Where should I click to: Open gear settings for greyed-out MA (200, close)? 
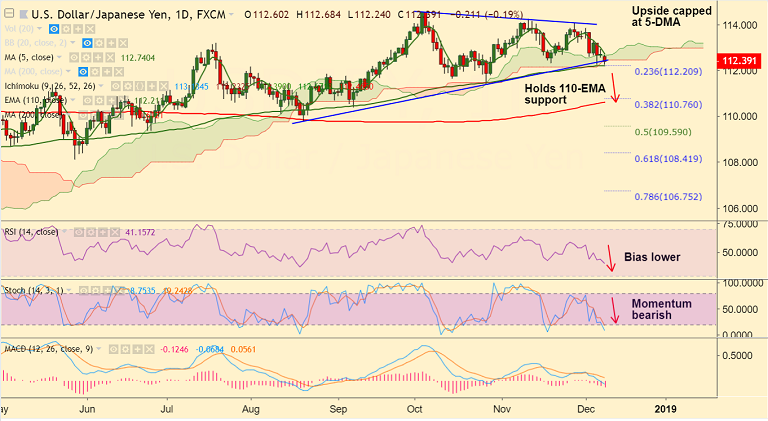pyautogui.click(x=95, y=71)
